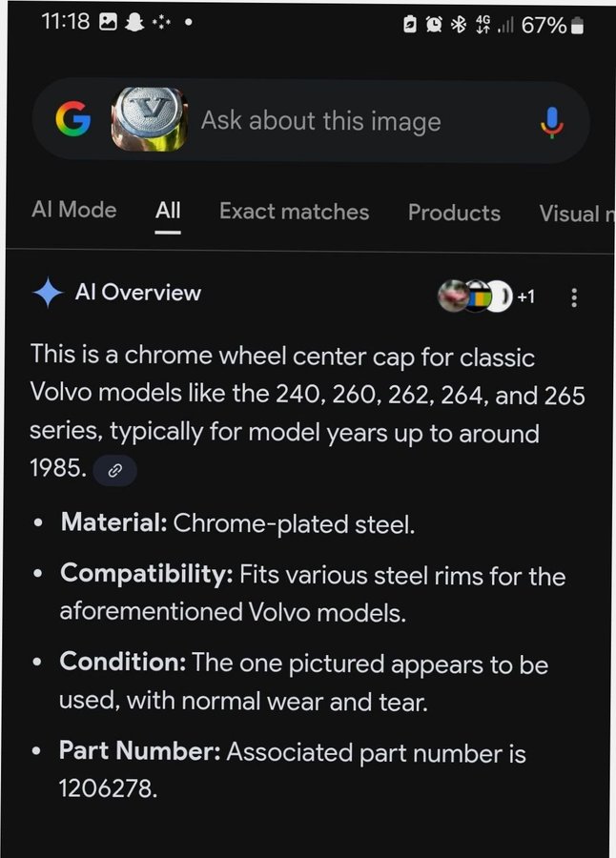Switch to the Products tab

tap(454, 213)
